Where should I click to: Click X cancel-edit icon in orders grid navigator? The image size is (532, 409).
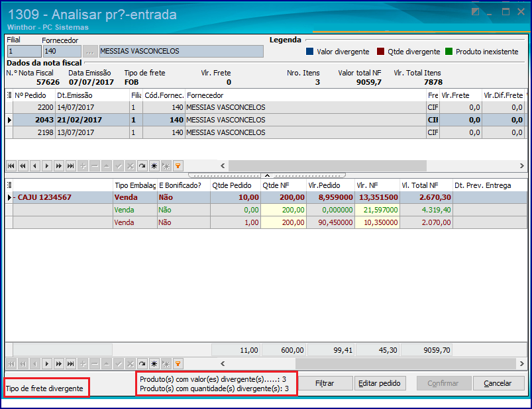pos(131,165)
